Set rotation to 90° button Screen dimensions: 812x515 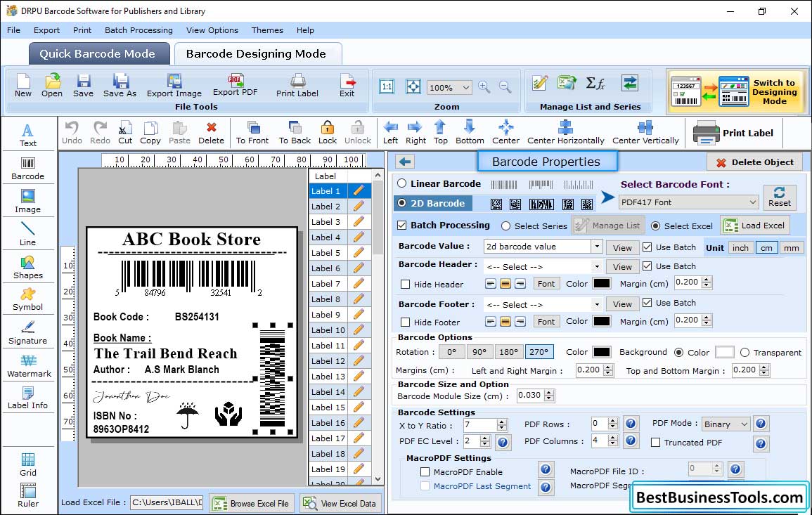tap(479, 352)
